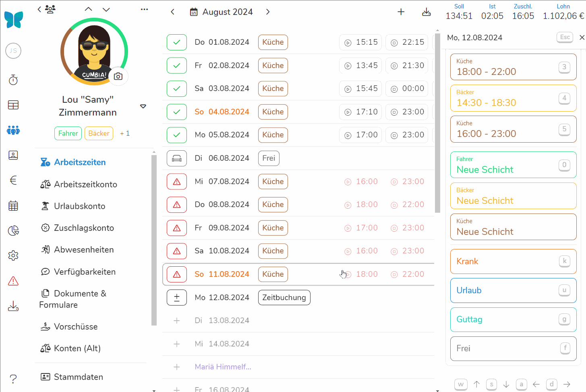Open the red warning triangle sidebar icon
Viewport: 586px width, 392px height.
pyautogui.click(x=13, y=281)
